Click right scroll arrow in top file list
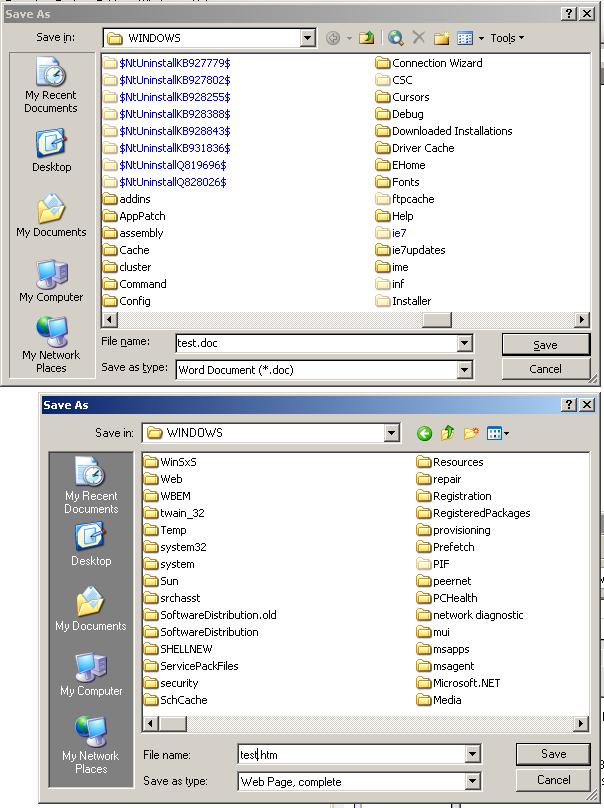Viewport: 604px width, 808px height. [x=582, y=319]
